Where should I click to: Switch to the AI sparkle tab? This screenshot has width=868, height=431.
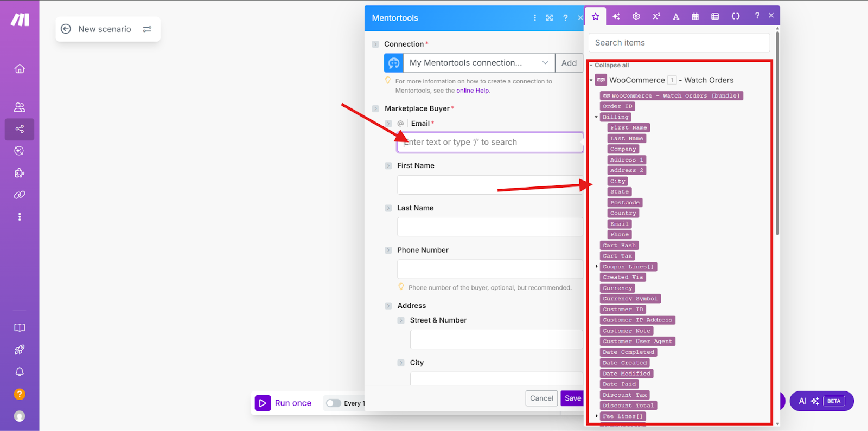point(616,16)
